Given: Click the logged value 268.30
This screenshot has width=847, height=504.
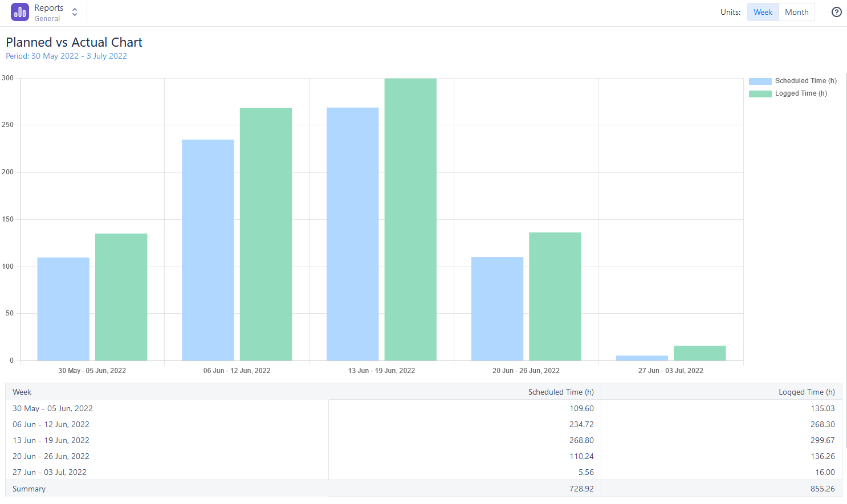Looking at the screenshot, I should point(822,424).
